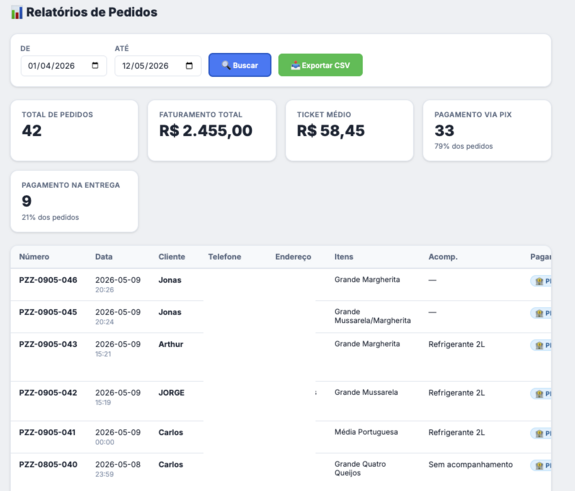
Task: Click the Cliente column header
Action: coord(172,257)
